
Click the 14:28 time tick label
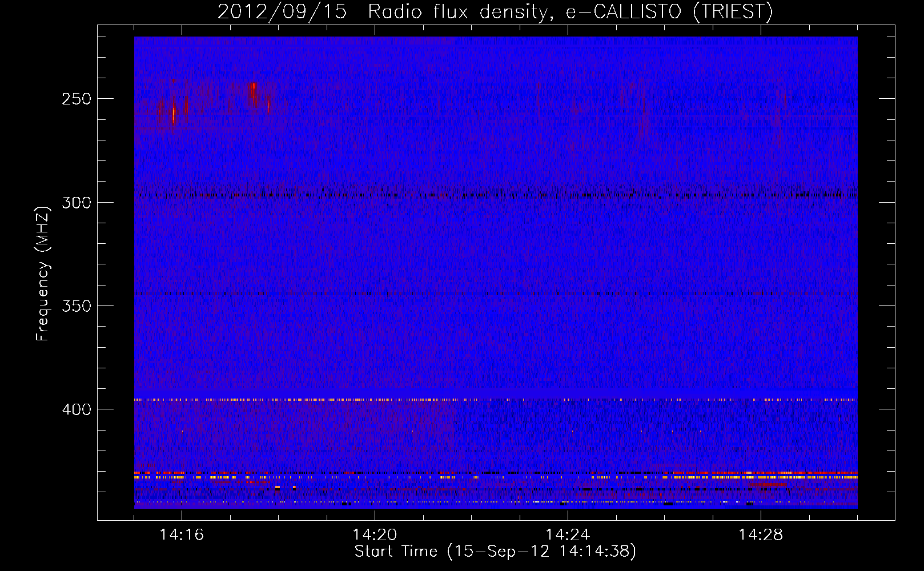coord(761,535)
